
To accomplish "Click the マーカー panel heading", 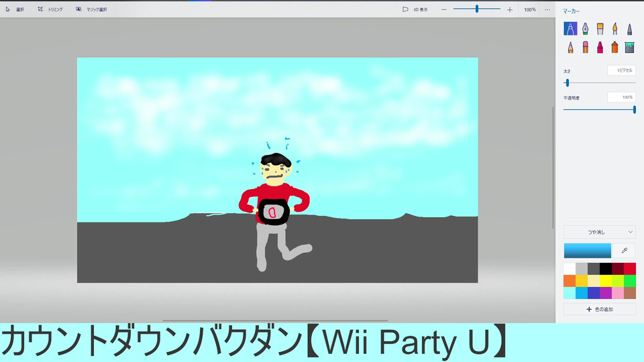I will (x=571, y=11).
